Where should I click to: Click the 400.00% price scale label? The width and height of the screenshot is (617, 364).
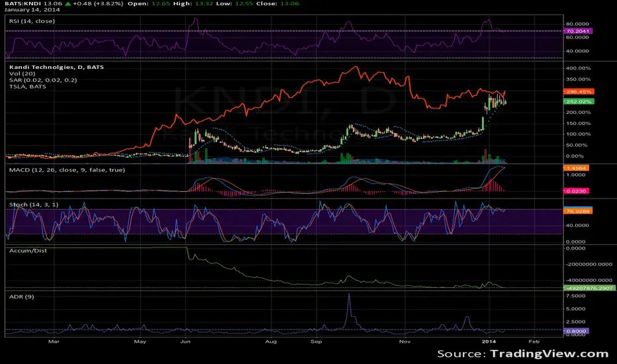click(578, 68)
